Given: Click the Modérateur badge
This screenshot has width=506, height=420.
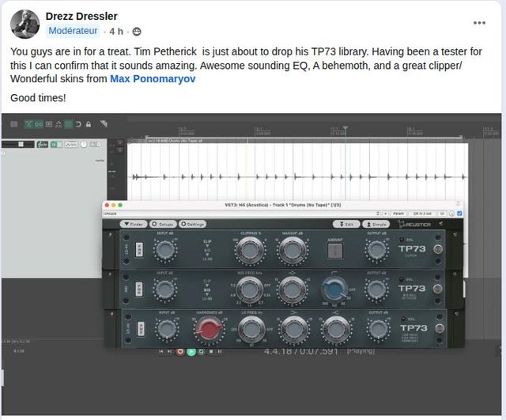Looking at the screenshot, I should [x=73, y=31].
